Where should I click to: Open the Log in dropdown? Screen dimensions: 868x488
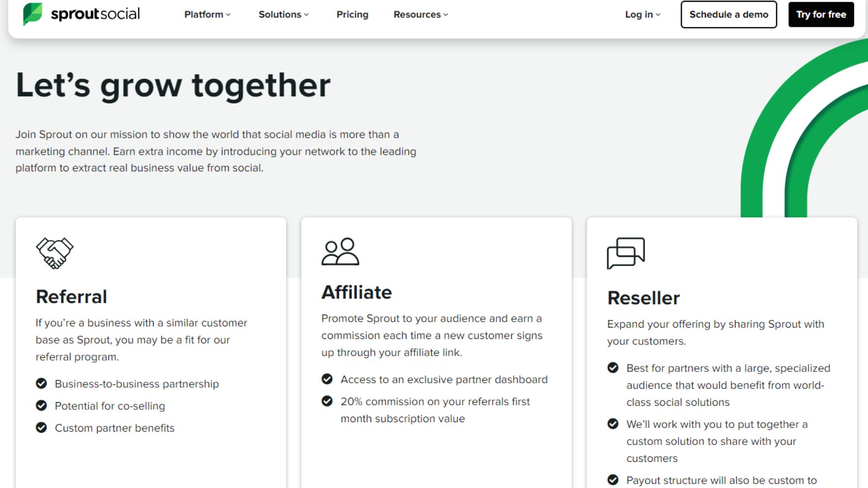click(x=642, y=14)
